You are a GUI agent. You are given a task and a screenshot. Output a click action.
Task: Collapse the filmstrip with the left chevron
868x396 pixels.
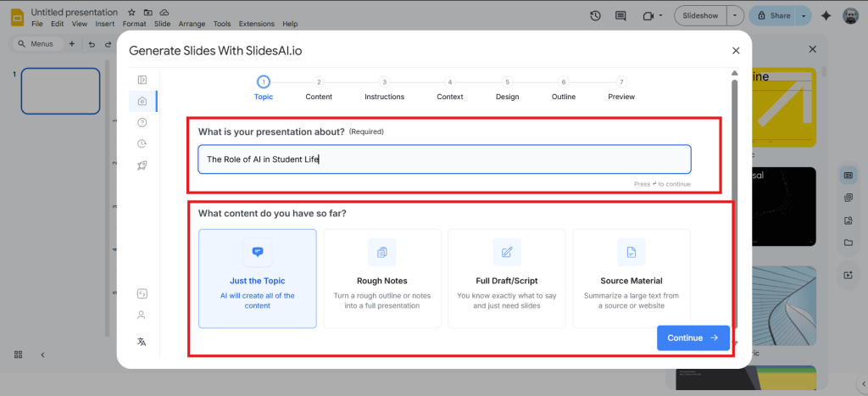point(42,354)
